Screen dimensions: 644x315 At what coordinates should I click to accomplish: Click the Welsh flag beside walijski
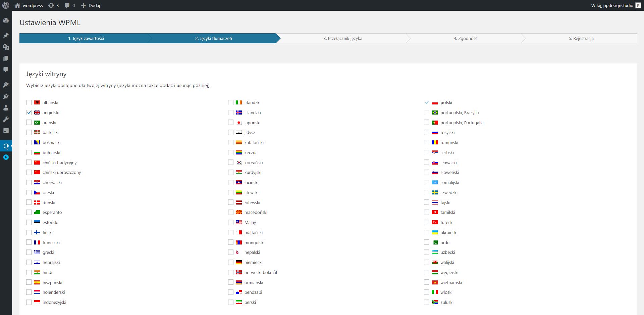[x=435, y=262]
